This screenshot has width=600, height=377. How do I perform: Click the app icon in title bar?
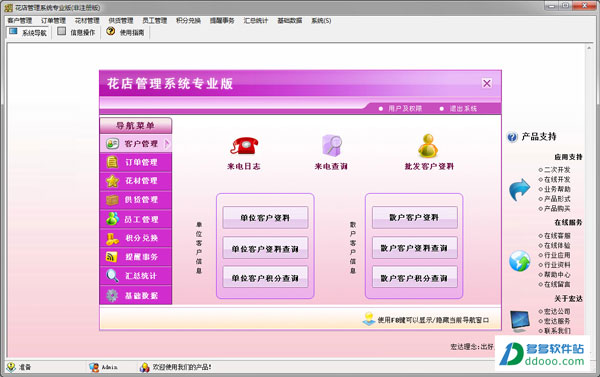click(8, 7)
